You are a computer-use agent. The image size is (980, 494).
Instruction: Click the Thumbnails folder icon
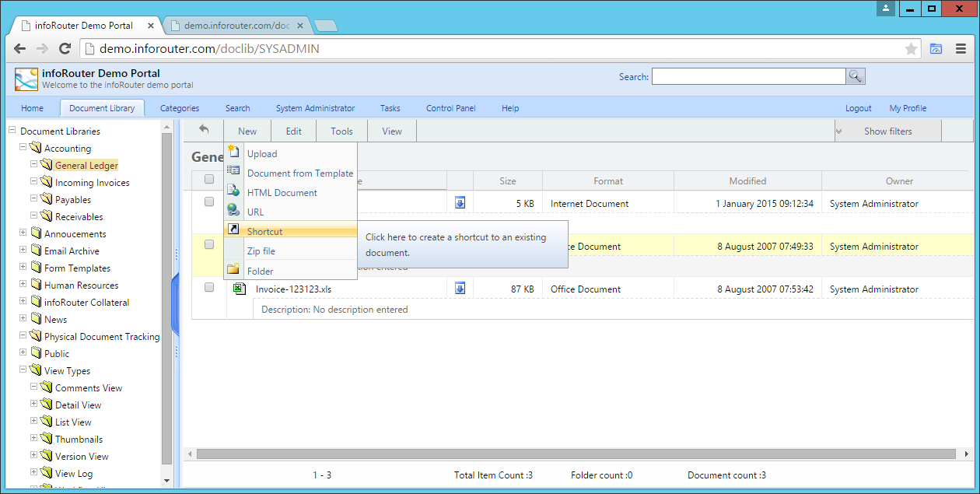[46, 439]
